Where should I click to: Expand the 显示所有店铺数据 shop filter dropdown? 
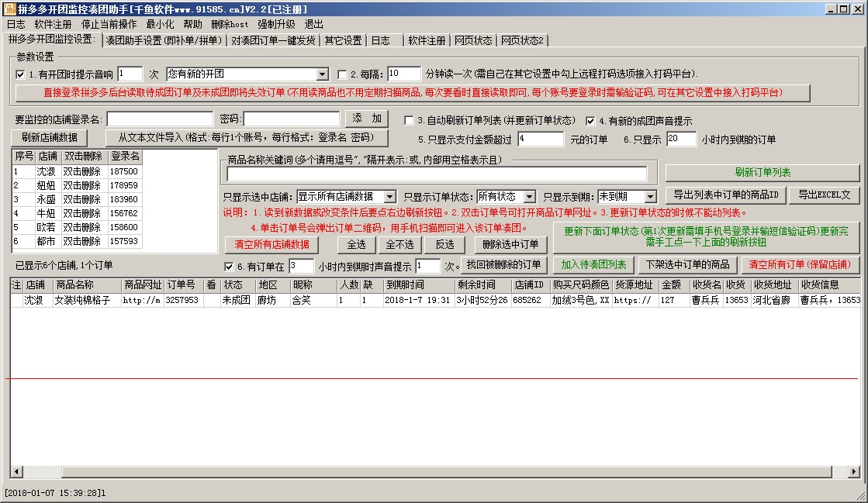coord(389,197)
